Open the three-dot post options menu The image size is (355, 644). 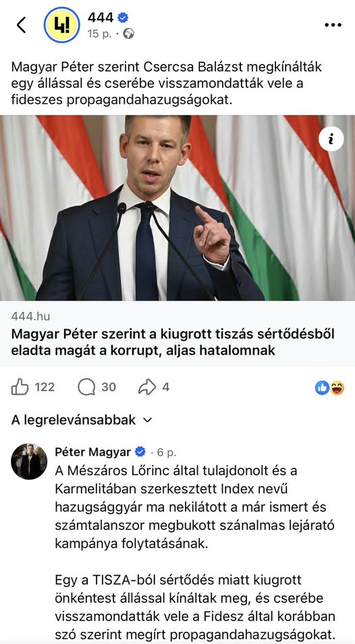pyautogui.click(x=333, y=25)
